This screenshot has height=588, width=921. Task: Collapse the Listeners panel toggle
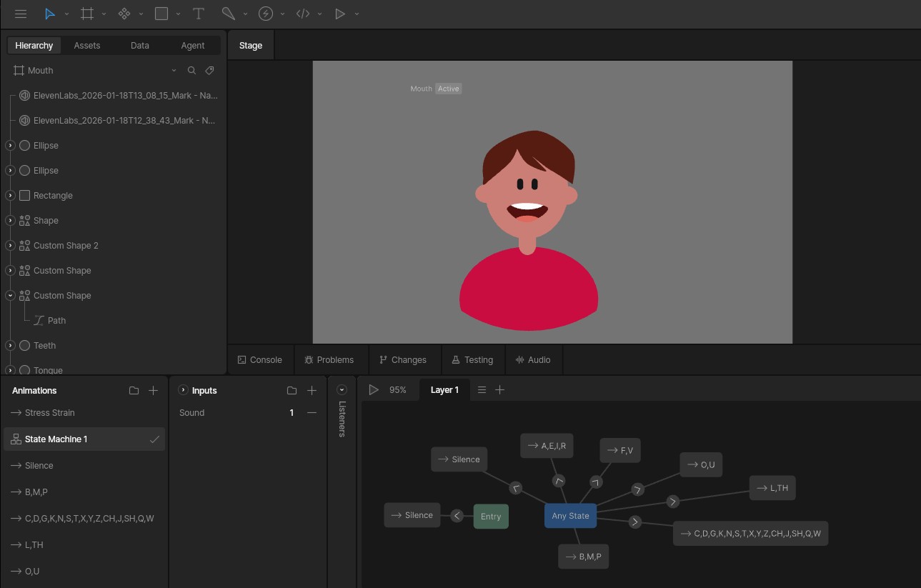click(342, 390)
